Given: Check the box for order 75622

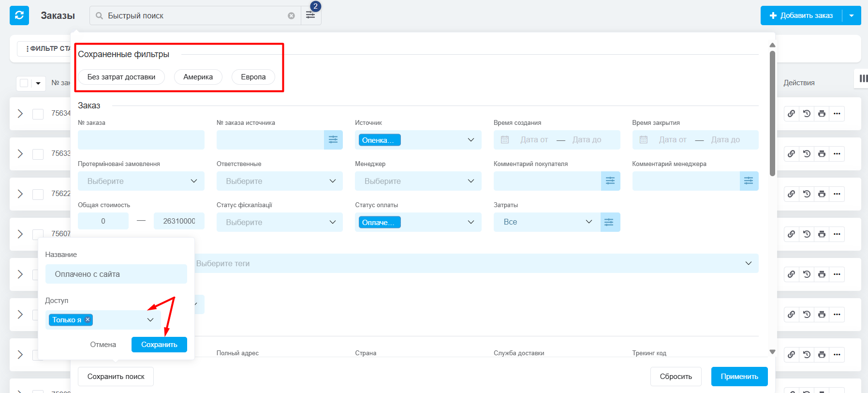Looking at the screenshot, I should pos(38,194).
